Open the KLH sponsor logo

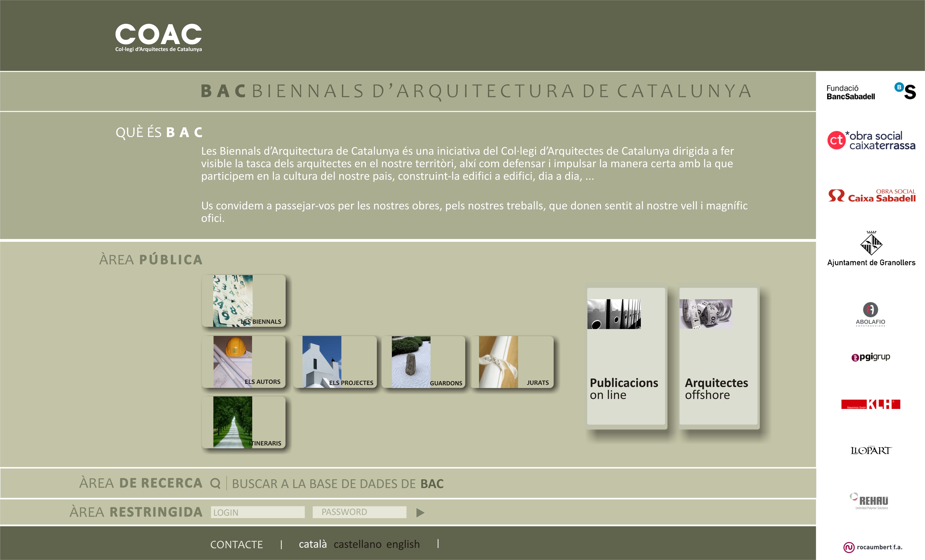[x=871, y=404]
